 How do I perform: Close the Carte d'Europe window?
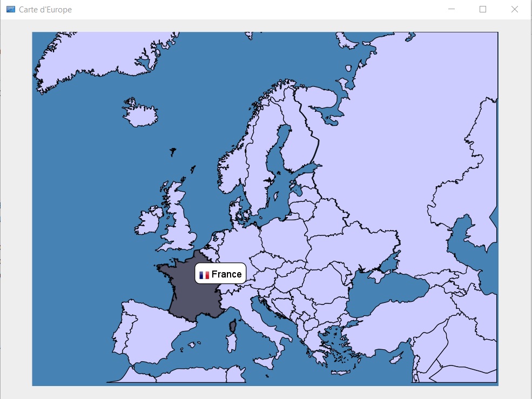coord(515,10)
